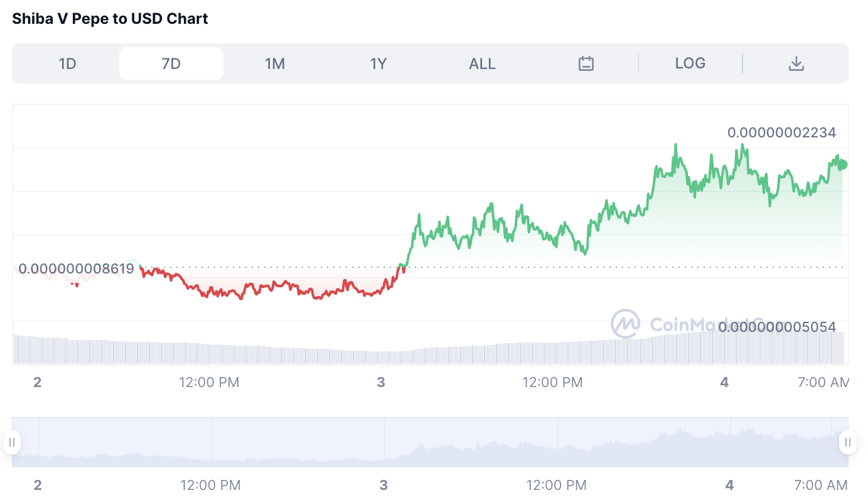
Task: Download chart data with download icon
Action: [796, 63]
